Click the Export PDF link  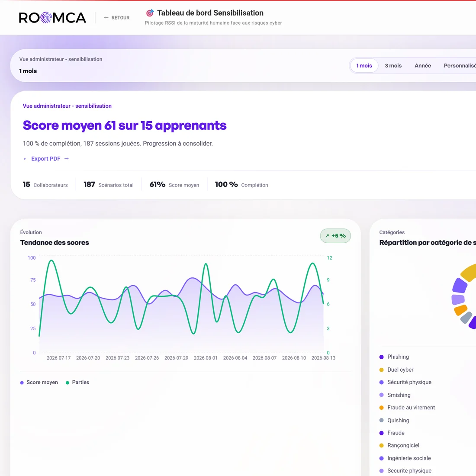(46, 158)
